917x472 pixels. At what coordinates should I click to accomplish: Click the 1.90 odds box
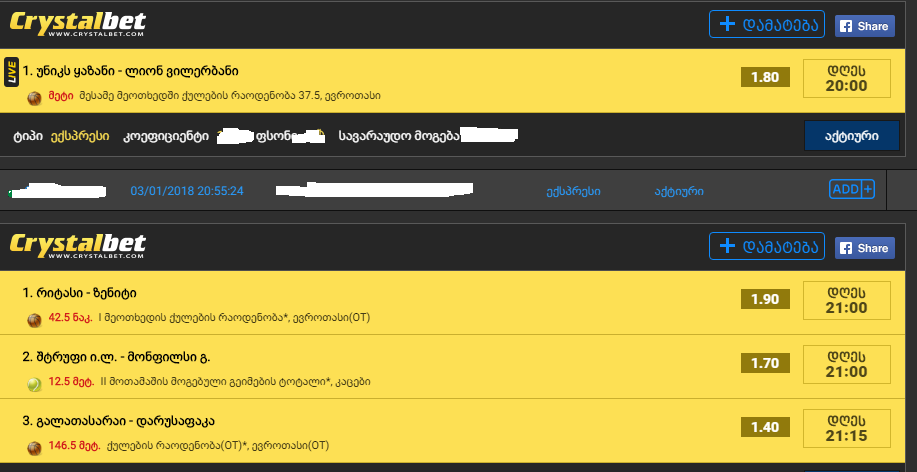pos(765,299)
